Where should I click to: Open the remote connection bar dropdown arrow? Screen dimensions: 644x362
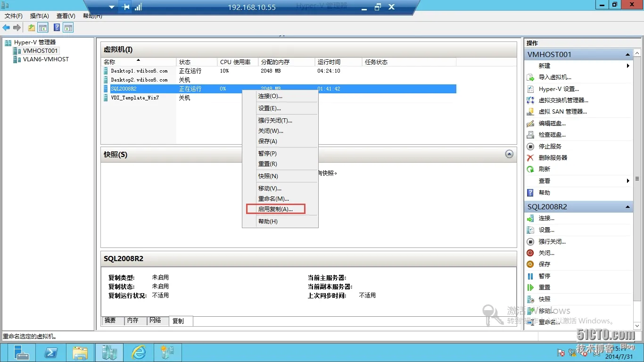[x=112, y=7]
